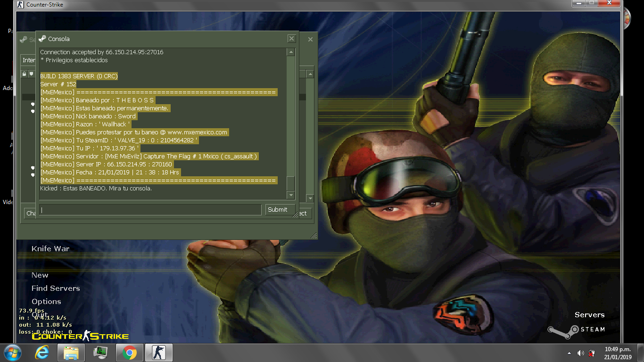Click the 'Fecha : 21/01/2019' line
Screen dimensions: 644x362
[x=110, y=173]
